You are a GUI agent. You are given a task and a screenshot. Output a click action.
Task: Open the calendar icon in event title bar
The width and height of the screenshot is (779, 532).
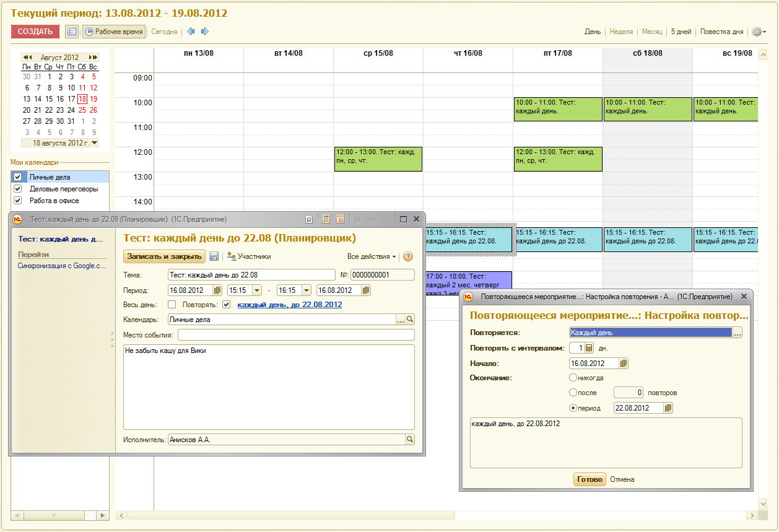point(340,219)
